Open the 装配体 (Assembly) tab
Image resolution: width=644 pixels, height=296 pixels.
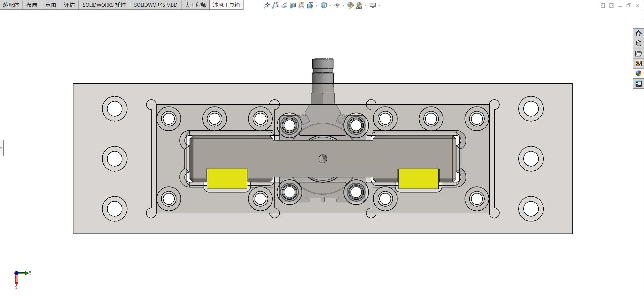point(11,5)
